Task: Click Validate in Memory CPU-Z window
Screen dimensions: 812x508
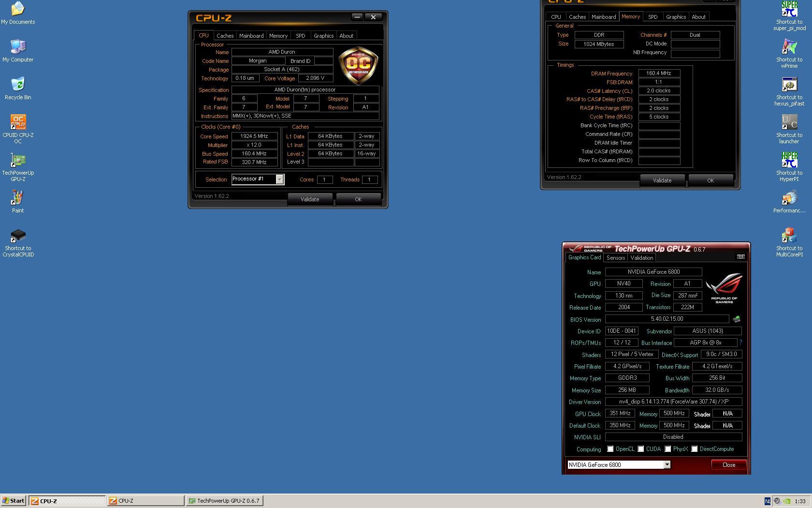Action: (662, 180)
